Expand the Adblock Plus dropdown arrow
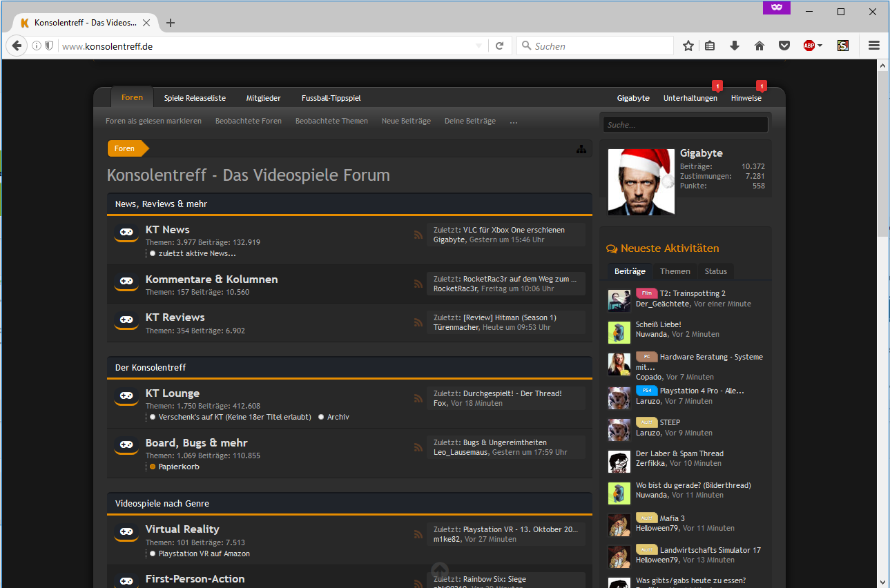The height and width of the screenshot is (588, 890). 820,46
